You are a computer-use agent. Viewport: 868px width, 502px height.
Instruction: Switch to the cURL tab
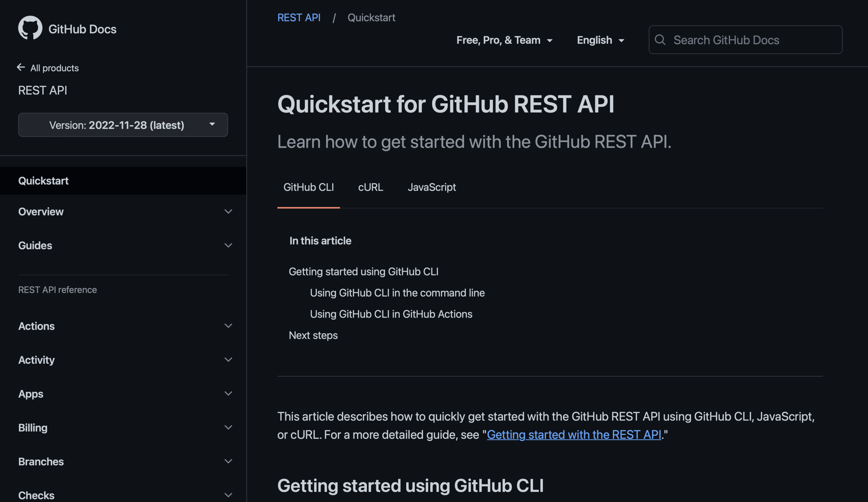[370, 187]
